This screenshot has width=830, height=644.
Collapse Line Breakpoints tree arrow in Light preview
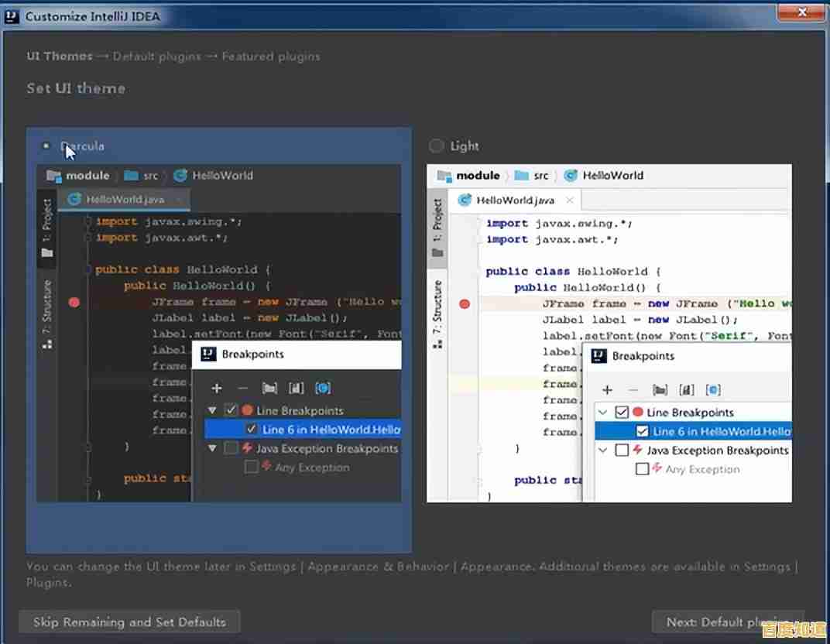pyautogui.click(x=603, y=413)
